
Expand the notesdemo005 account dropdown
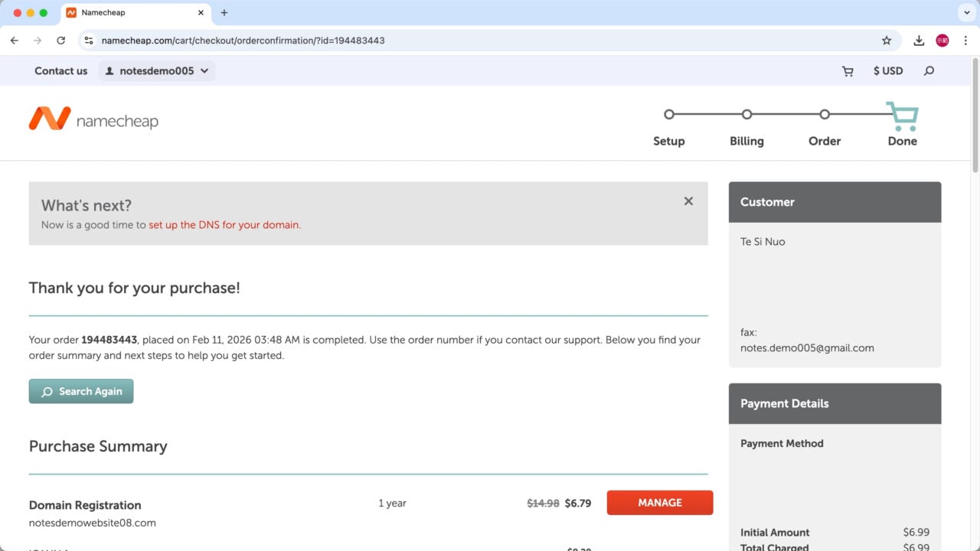point(204,70)
